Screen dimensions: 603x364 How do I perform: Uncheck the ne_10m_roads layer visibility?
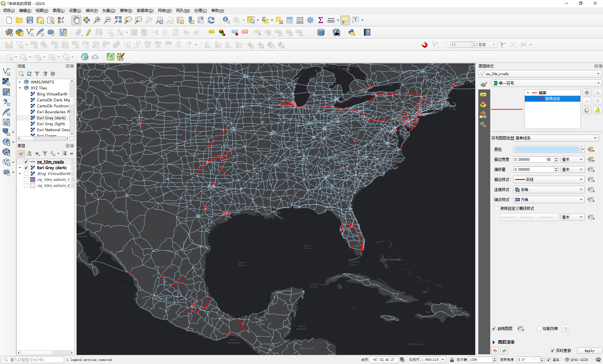pos(26,162)
